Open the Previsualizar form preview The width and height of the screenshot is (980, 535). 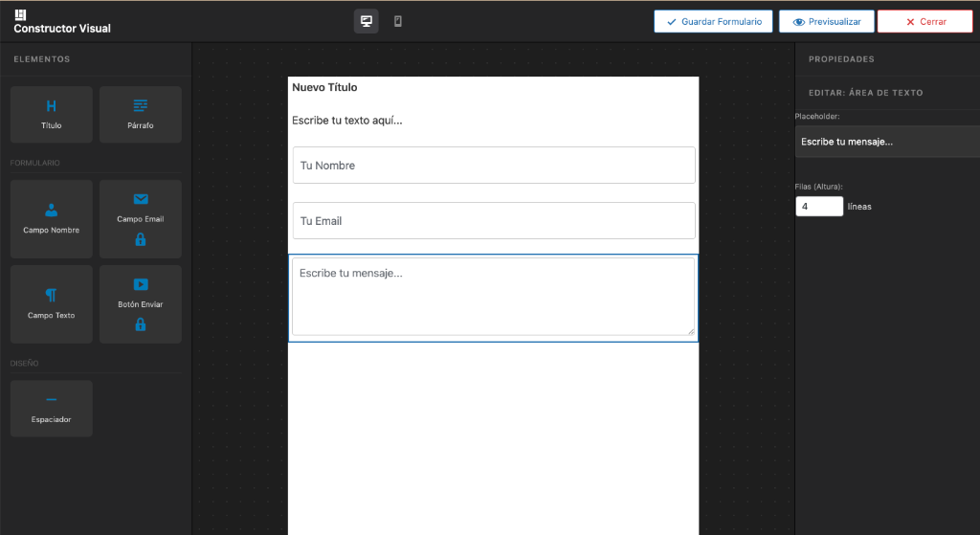pos(827,21)
